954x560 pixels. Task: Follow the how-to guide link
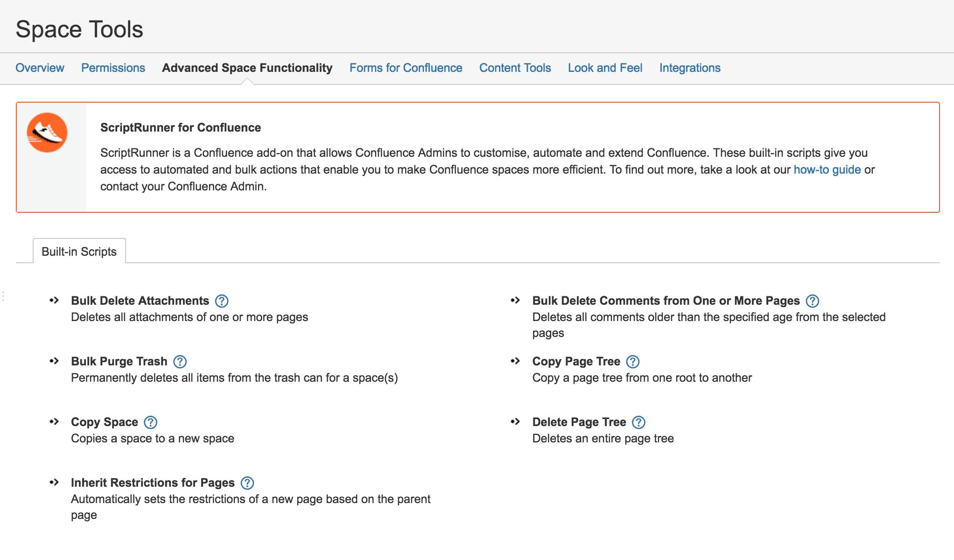[827, 170]
